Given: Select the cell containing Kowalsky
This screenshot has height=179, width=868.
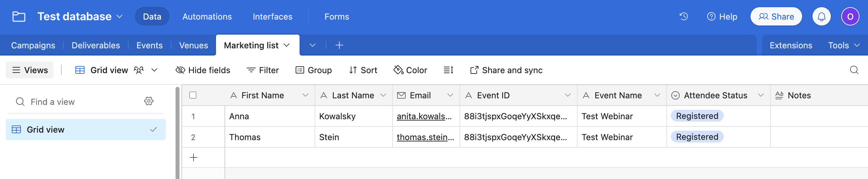Looking at the screenshot, I should (353, 116).
